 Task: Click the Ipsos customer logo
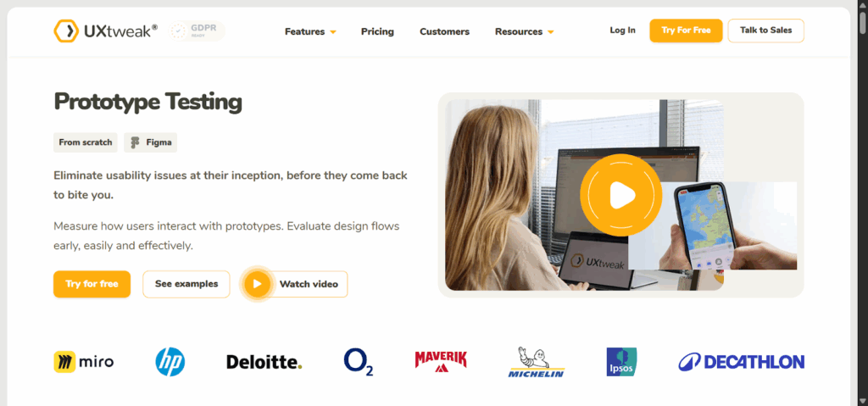click(x=621, y=362)
